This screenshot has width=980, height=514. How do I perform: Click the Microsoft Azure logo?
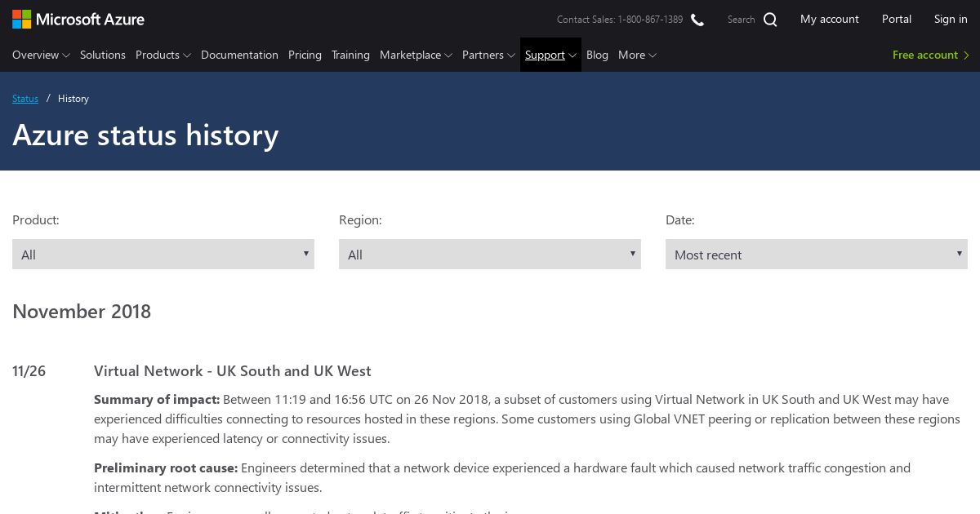[78, 19]
